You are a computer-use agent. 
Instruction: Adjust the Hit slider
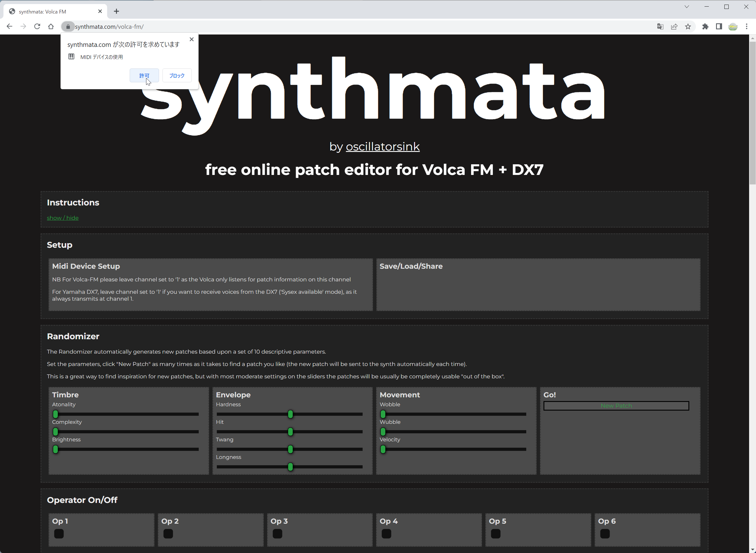[289, 432]
